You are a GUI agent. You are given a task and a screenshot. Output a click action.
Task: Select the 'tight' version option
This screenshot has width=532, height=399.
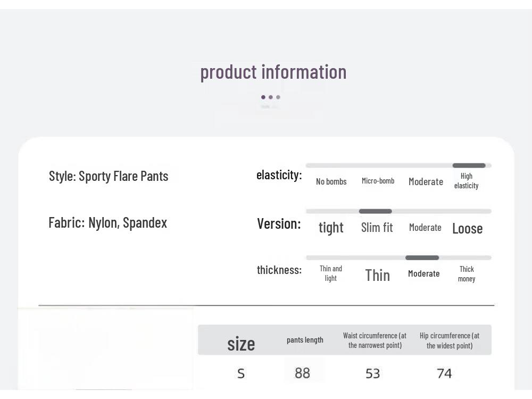pyautogui.click(x=331, y=228)
